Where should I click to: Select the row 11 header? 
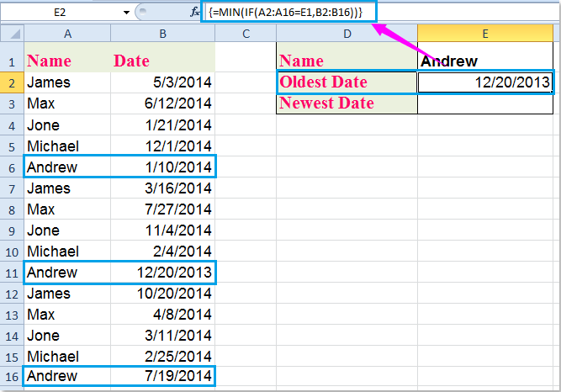11,273
